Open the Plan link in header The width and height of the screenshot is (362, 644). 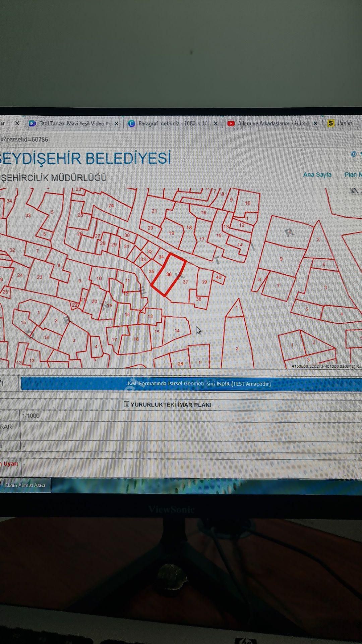353,175
